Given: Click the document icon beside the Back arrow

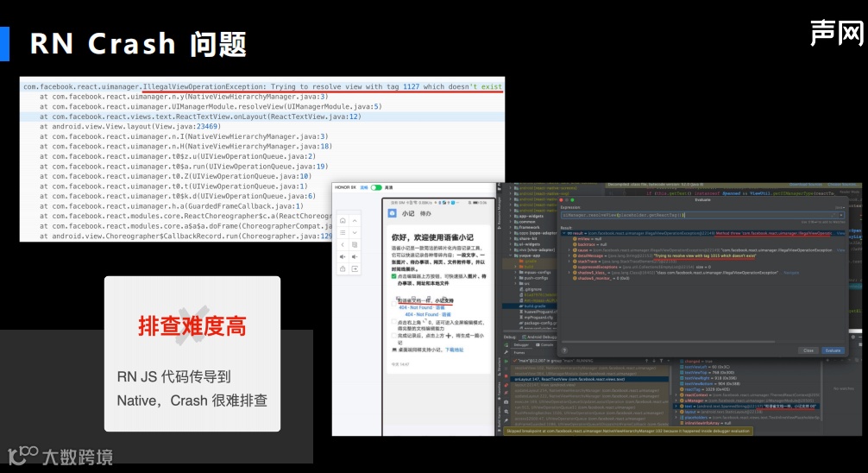Looking at the screenshot, I should point(355,244).
